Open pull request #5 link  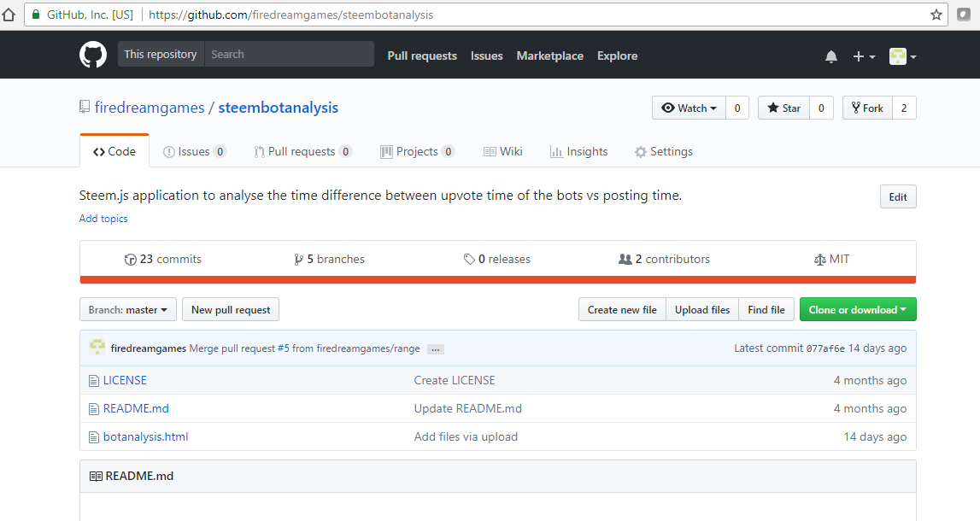[x=283, y=348]
